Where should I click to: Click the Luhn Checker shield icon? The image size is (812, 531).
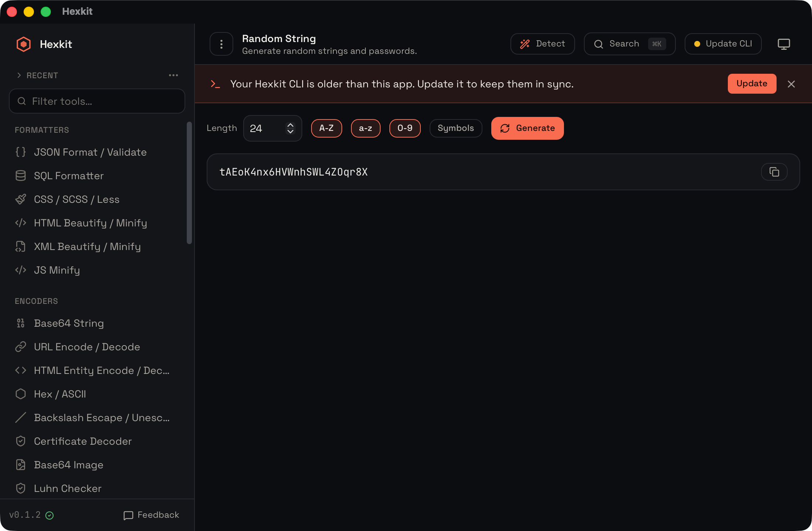coord(21,488)
